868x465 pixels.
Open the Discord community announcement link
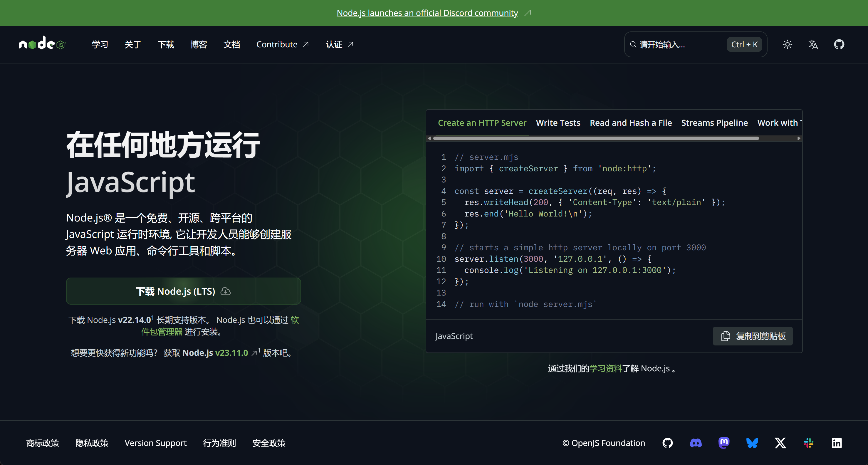[x=427, y=13]
